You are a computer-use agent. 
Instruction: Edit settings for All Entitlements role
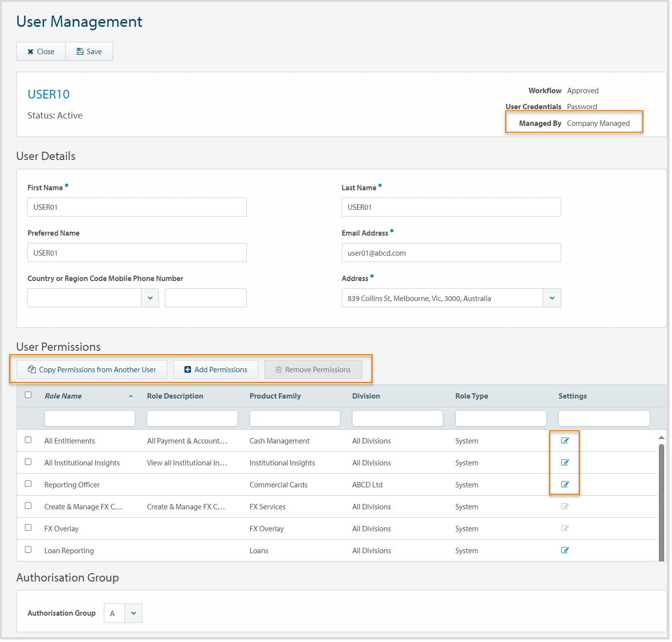tap(565, 441)
